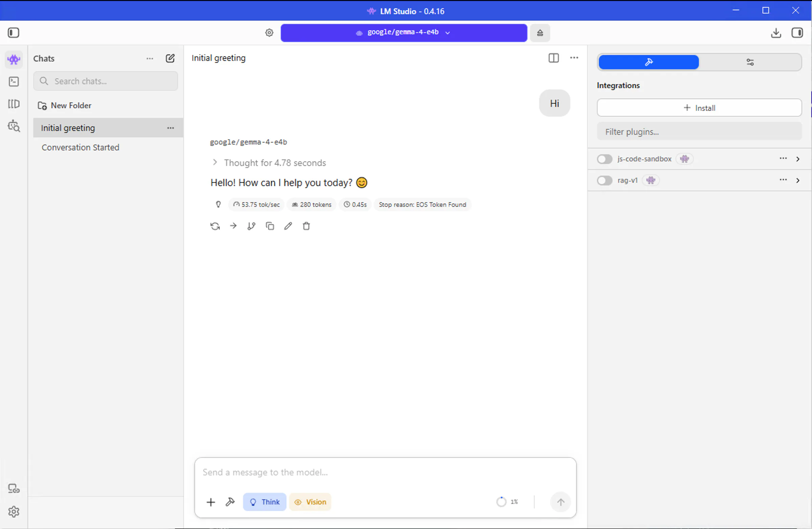Click the Hi user message bubble
This screenshot has height=529, width=812.
click(x=555, y=103)
